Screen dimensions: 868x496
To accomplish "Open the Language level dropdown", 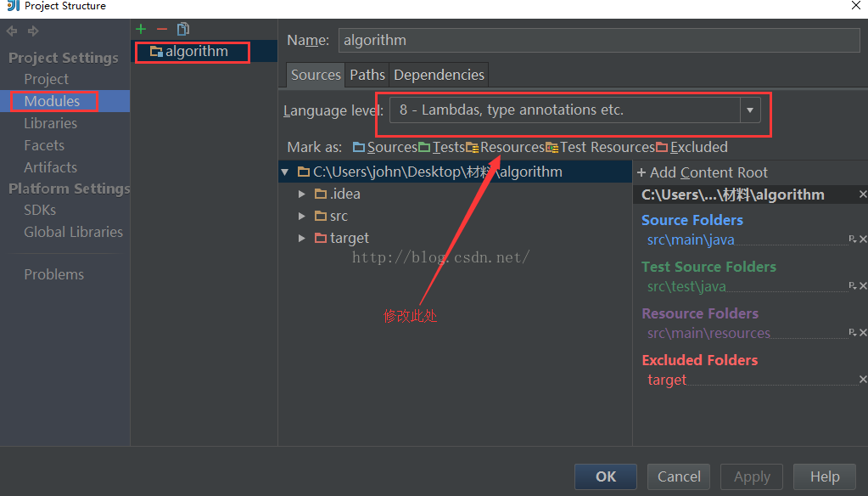I will coord(750,110).
